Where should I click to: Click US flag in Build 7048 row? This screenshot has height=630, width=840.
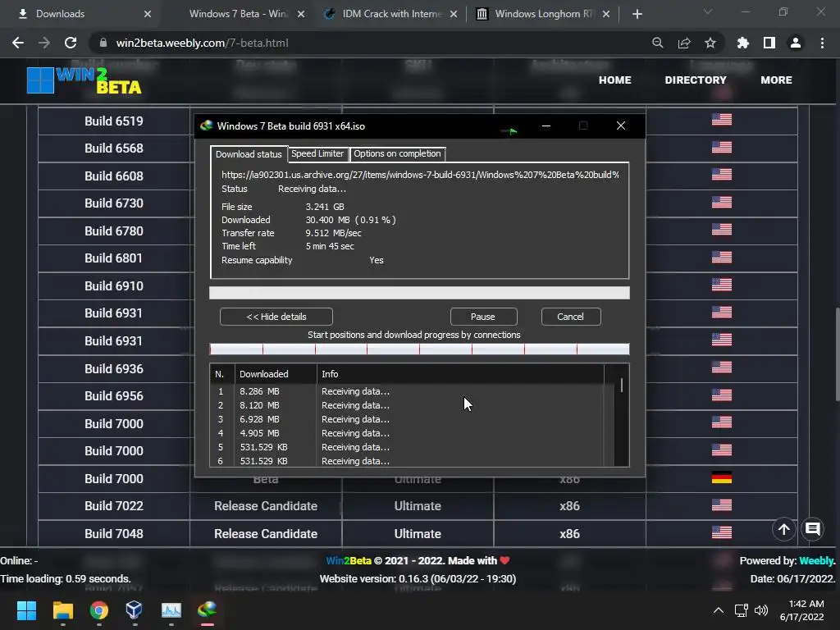click(x=722, y=532)
